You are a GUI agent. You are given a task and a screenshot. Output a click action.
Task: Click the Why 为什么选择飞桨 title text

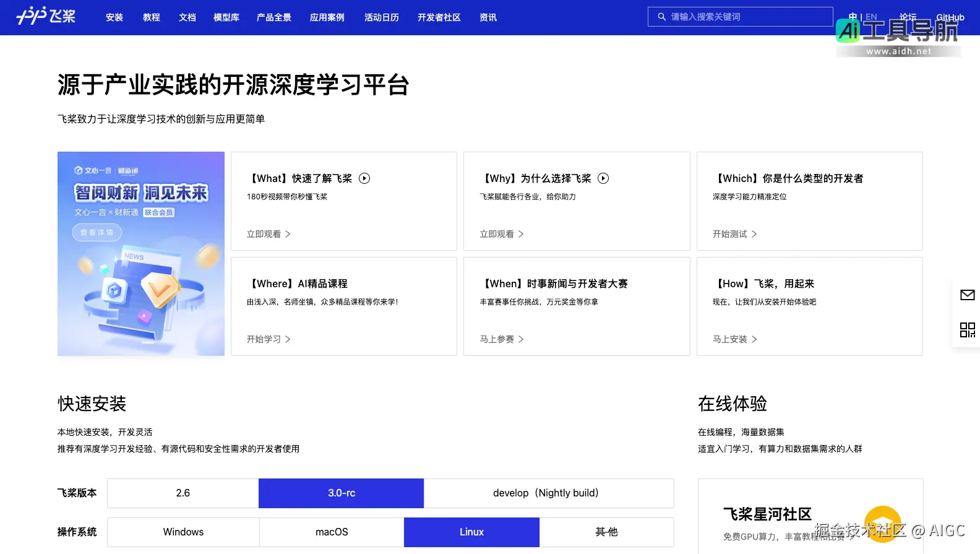535,178
